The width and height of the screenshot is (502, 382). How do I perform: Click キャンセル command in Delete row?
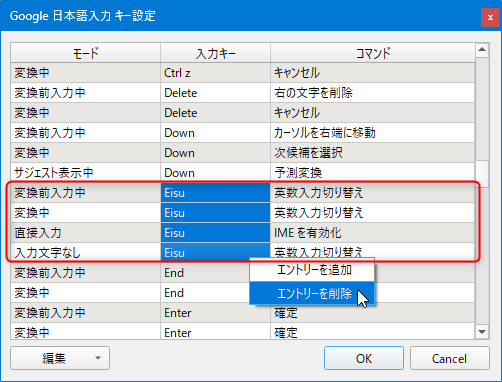click(x=373, y=113)
